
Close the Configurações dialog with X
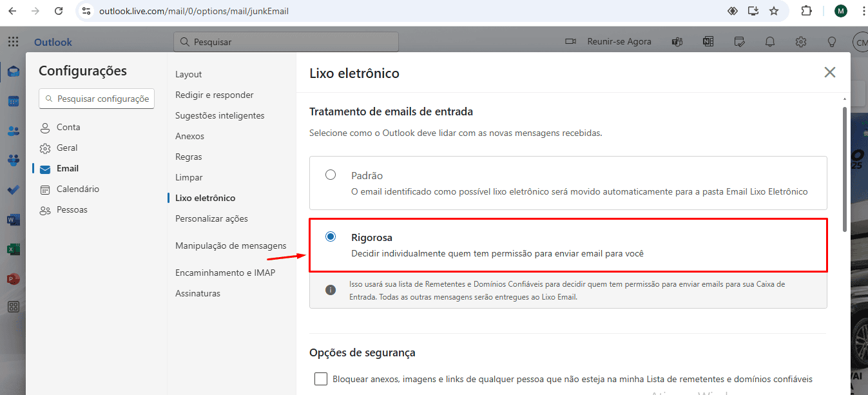pos(830,72)
